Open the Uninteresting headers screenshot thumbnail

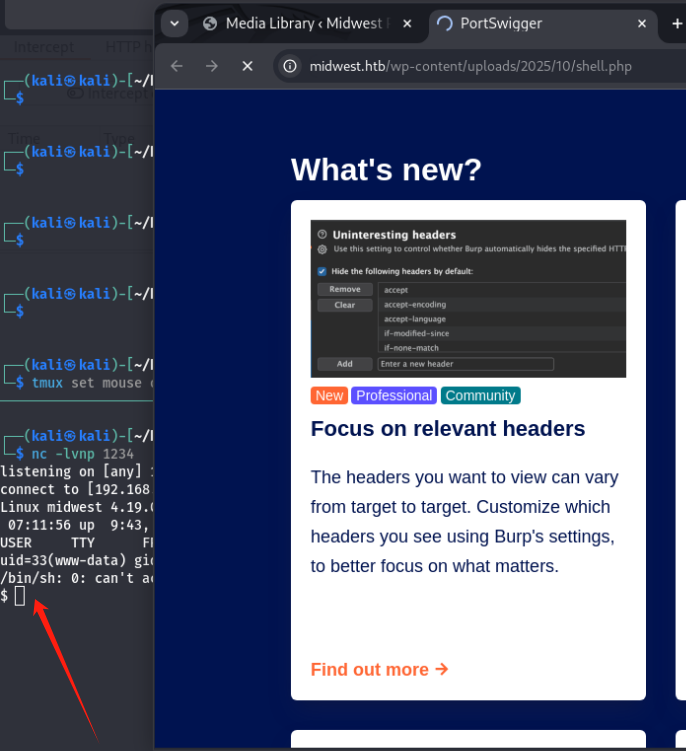[x=468, y=299]
